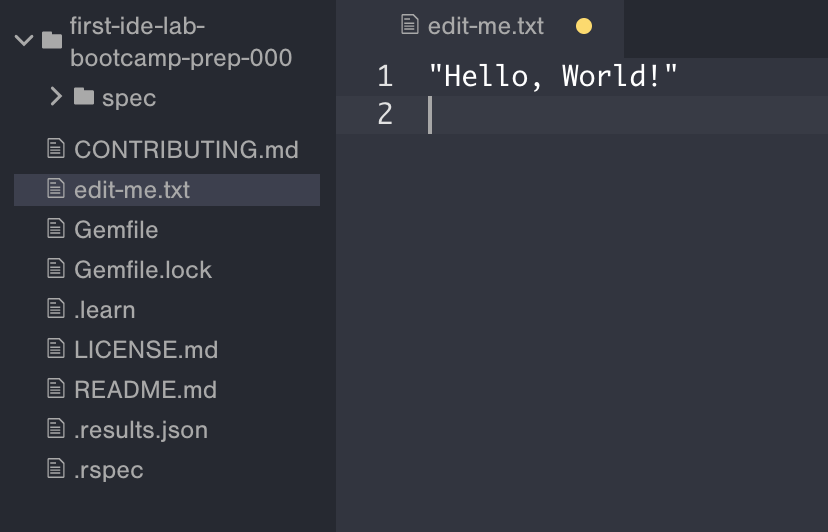Click line number 1 in the gutter
828x532 pixels.
tap(385, 76)
